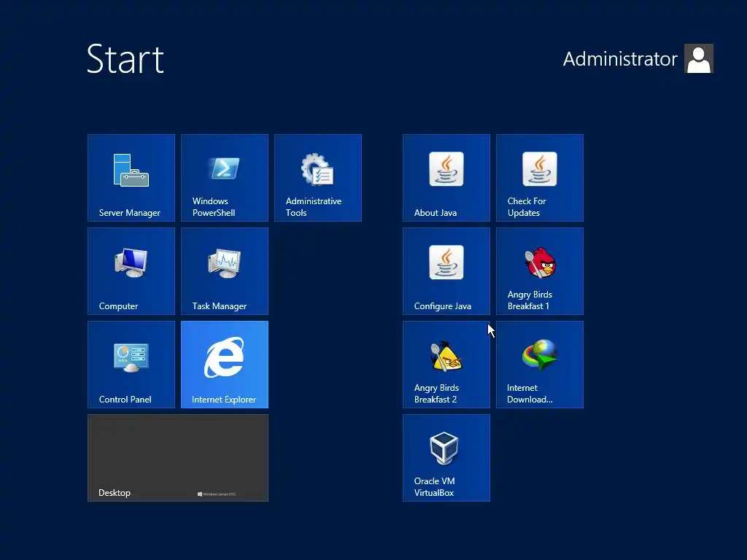This screenshot has height=560, width=747.
Task: Open Administrative Tools tile
Action: [x=318, y=178]
